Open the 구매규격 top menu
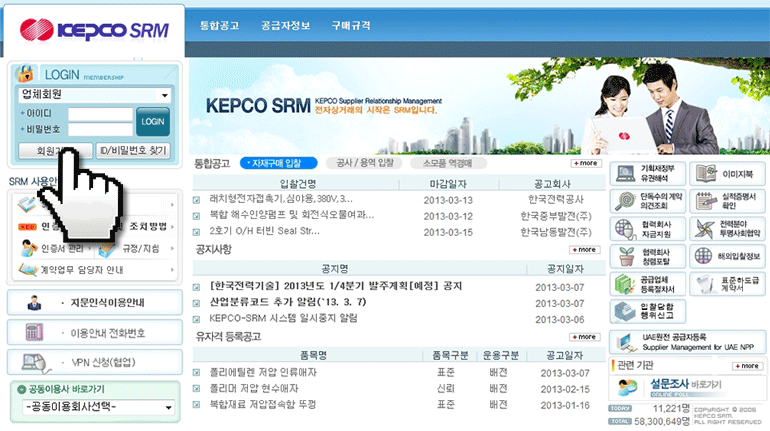The image size is (770, 431). (351, 26)
